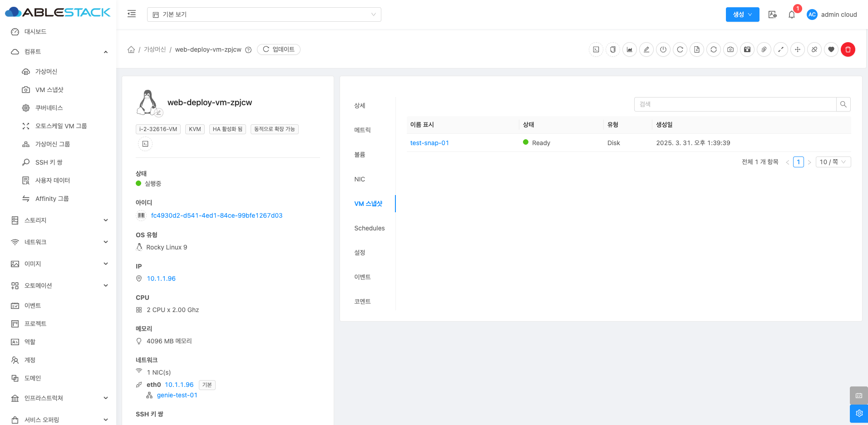
Task: Click the pencil edit VM icon
Action: (646, 49)
